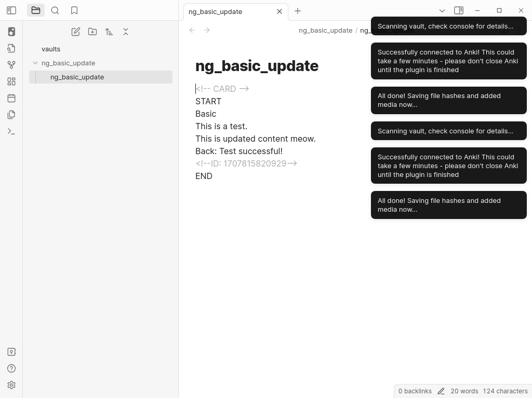Toggle editing mode via status bar pencil
The image size is (532, 398).
tap(441, 391)
